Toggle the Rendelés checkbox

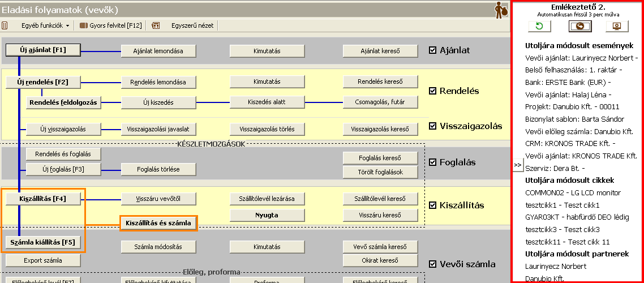(x=433, y=91)
